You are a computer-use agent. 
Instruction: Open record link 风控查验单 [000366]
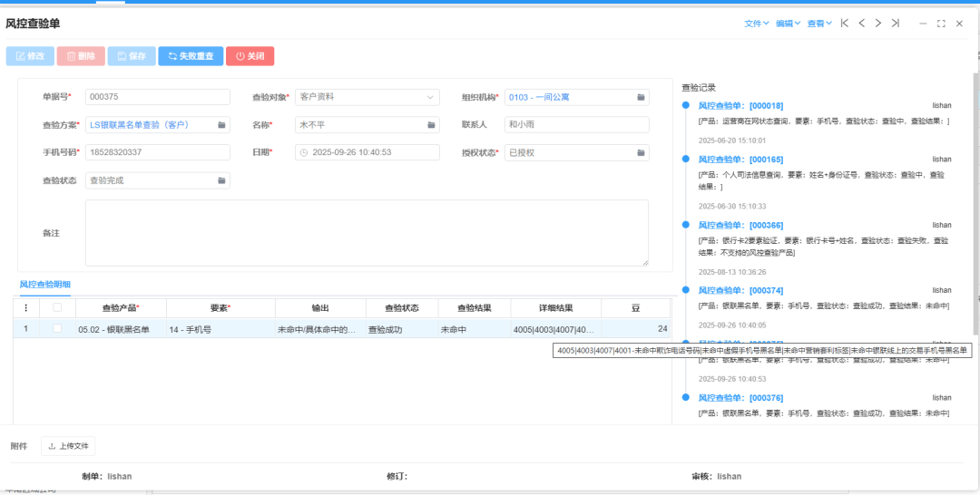[740, 225]
